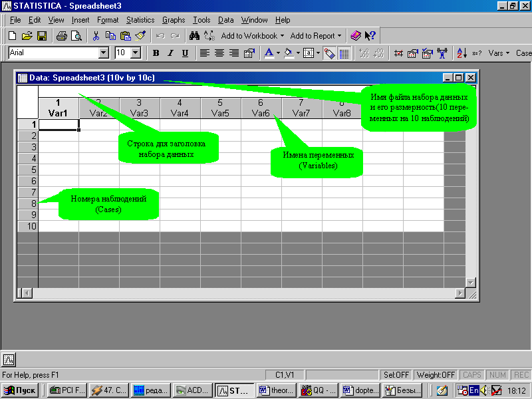Open the fill color dropdown arrow
The image size is (532, 399).
coord(298,53)
